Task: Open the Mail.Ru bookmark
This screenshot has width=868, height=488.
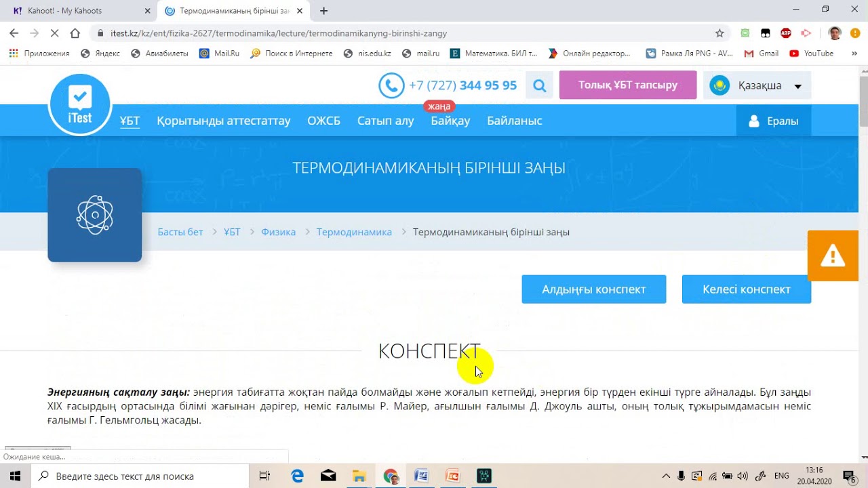Action: click(220, 54)
